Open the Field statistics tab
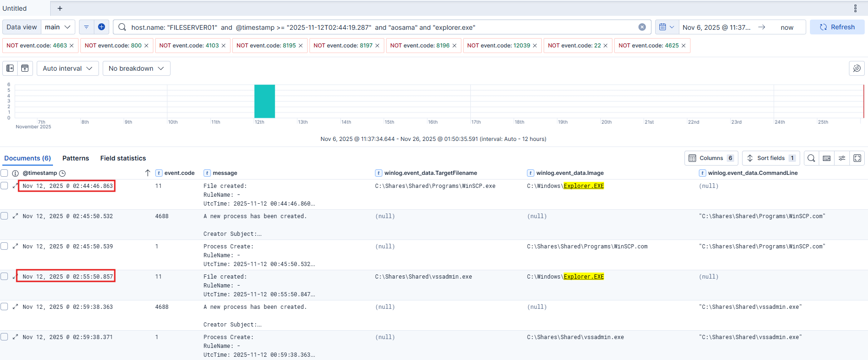Screen dimensions: 868x360 (123, 158)
